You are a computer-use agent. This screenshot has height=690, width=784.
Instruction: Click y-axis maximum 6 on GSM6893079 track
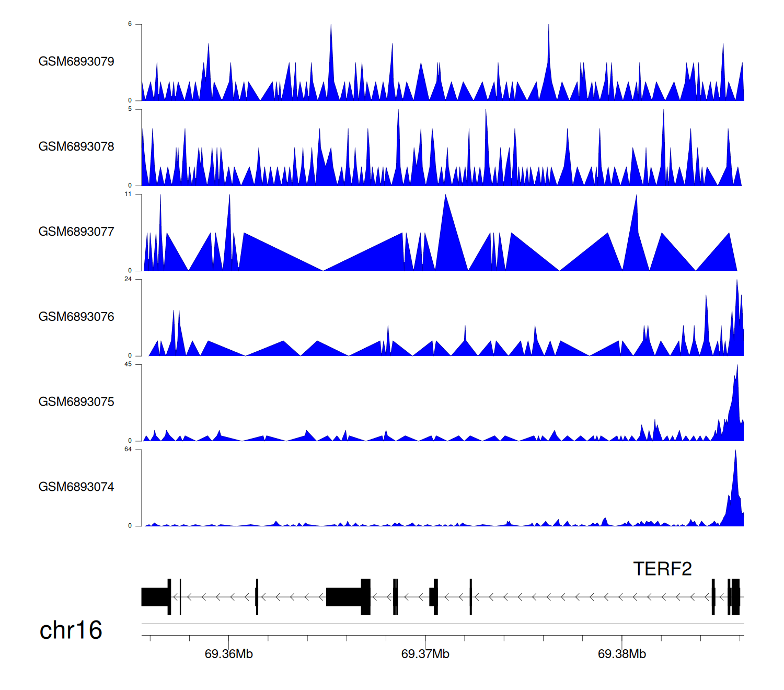pos(130,24)
